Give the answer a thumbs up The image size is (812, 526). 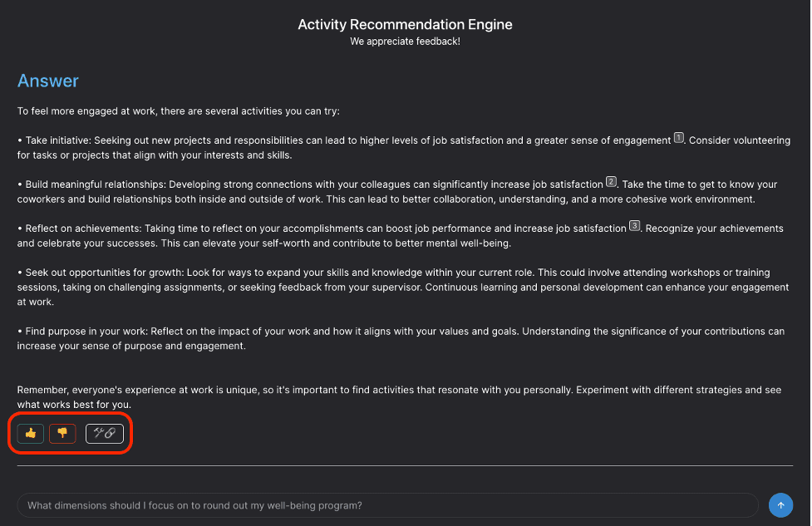(31, 433)
